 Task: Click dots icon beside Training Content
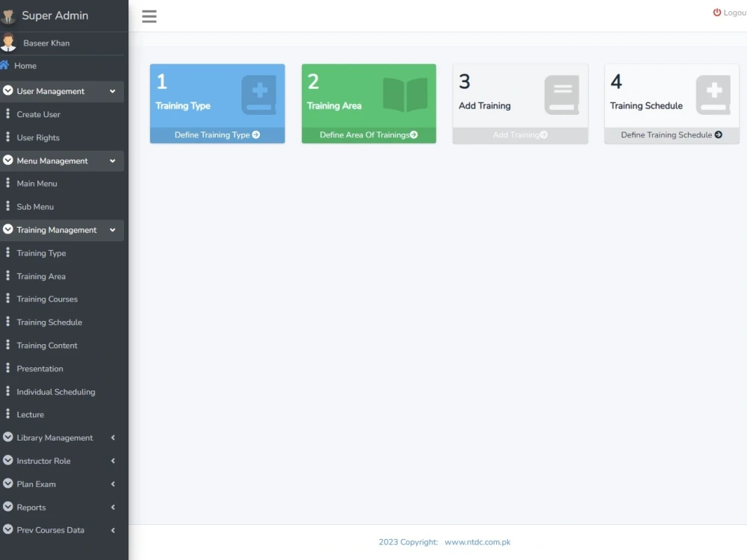click(7, 344)
